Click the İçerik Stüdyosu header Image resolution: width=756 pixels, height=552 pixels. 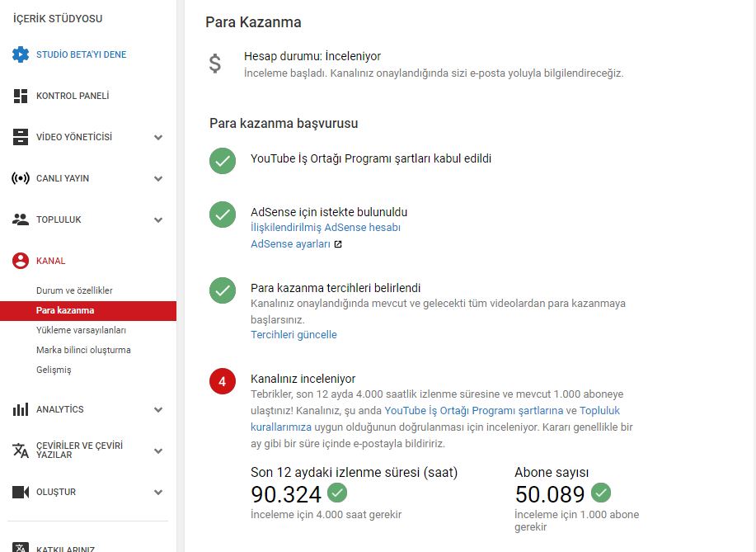click(58, 19)
